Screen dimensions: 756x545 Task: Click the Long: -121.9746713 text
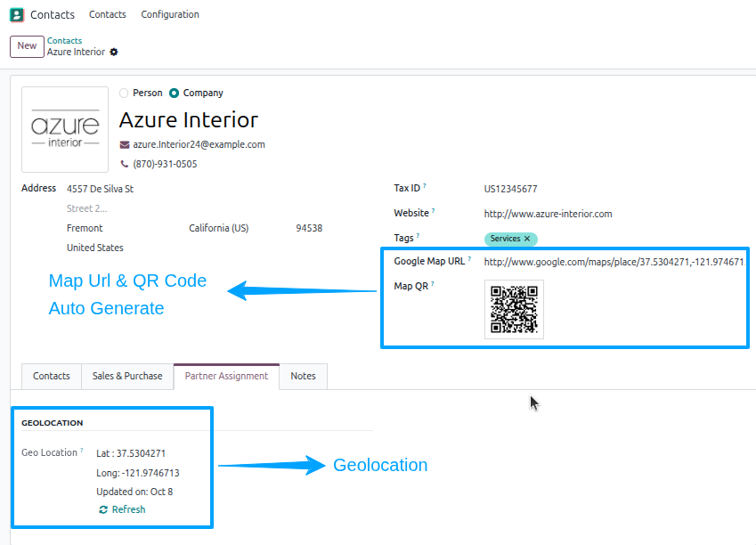[x=138, y=473]
